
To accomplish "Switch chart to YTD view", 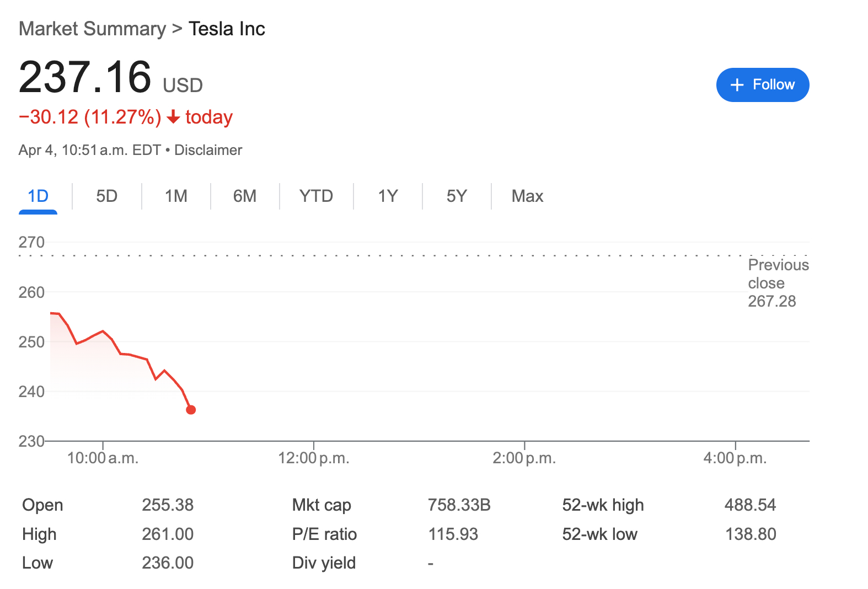I will [x=316, y=196].
